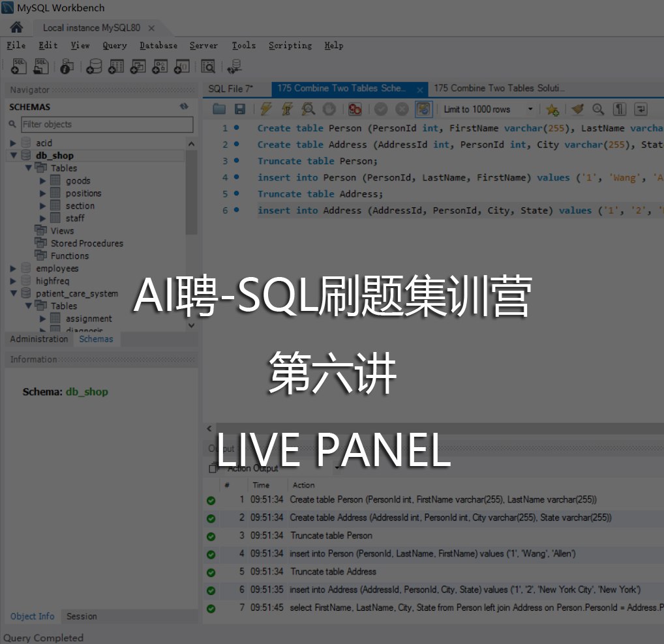Screen dimensions: 664x644
Task: Open the Query menu
Action: coord(114,45)
